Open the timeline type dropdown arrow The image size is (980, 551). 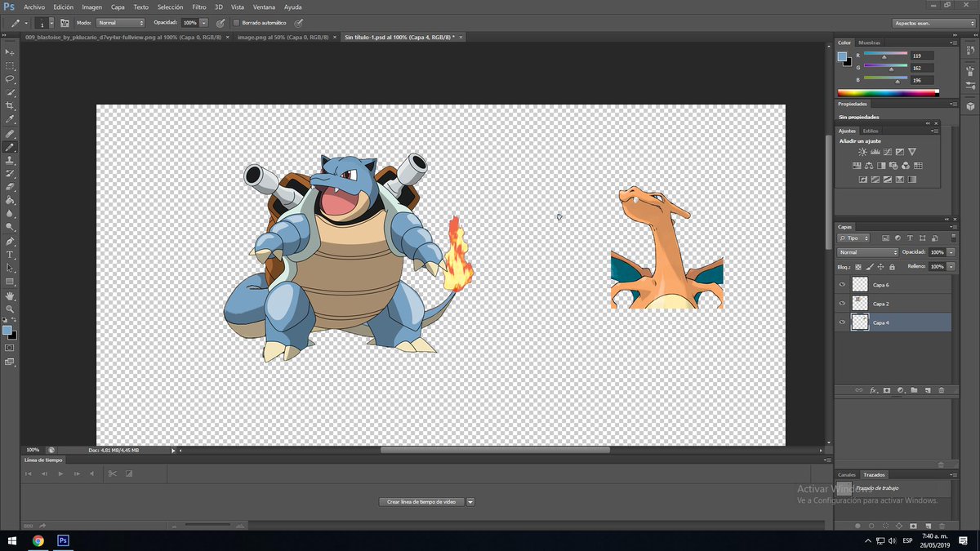pos(470,502)
